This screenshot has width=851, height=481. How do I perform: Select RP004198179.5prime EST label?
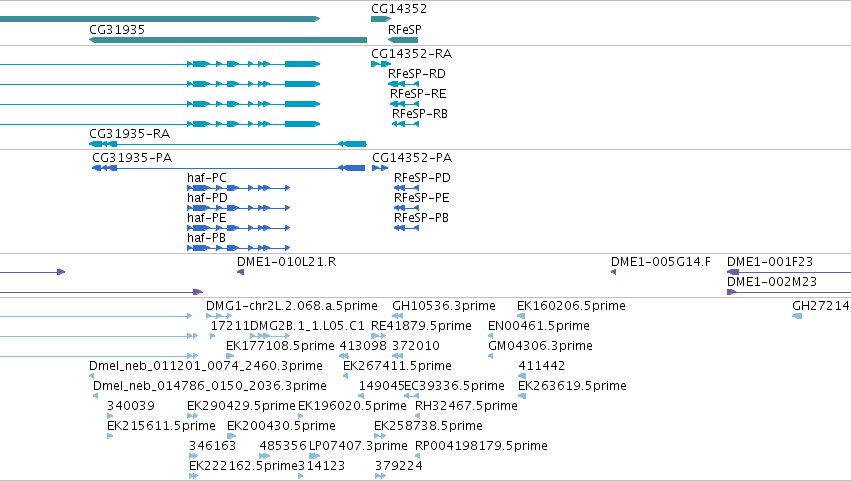481,447
